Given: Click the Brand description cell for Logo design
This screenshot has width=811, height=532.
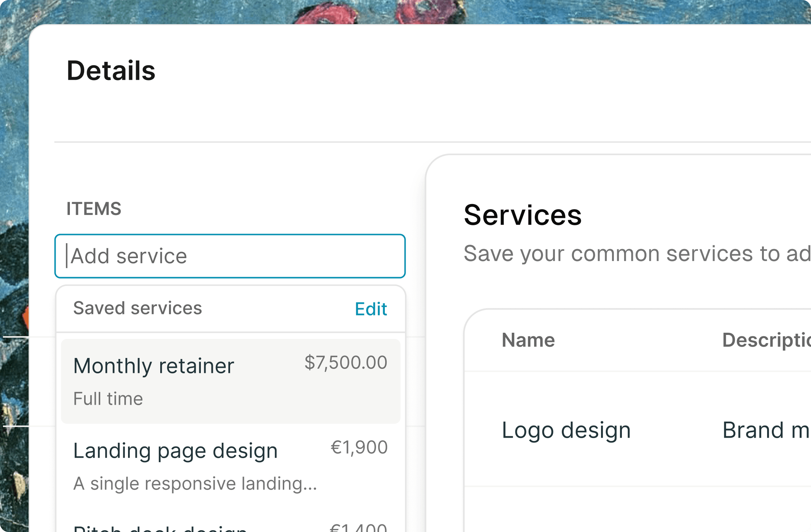Looking at the screenshot, I should point(766,430).
